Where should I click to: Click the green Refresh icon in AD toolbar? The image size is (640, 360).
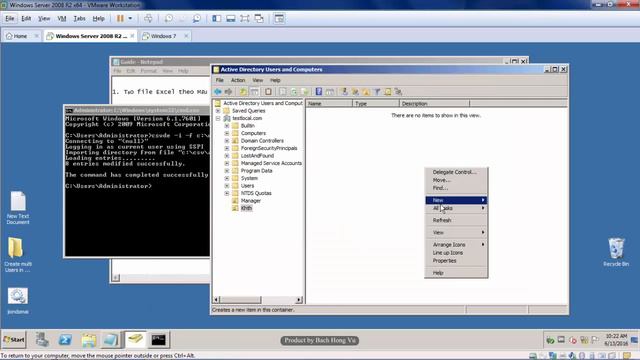(293, 92)
